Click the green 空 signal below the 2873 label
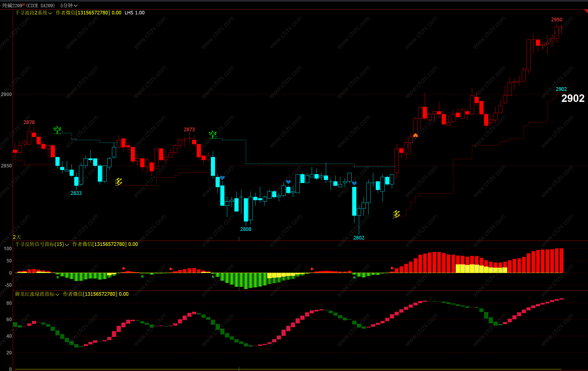 pos(213,135)
